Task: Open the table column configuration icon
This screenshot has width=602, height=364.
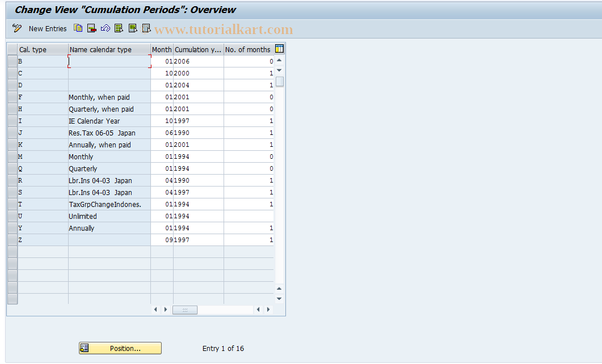Action: tap(280, 49)
